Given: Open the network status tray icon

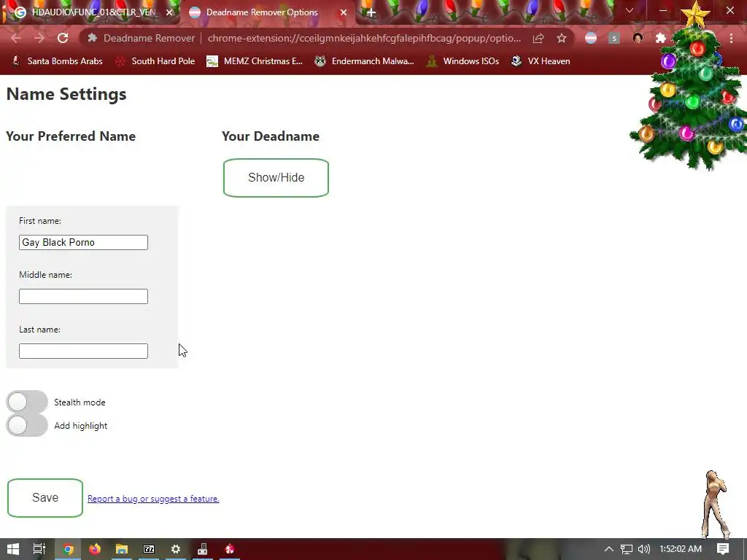Looking at the screenshot, I should (627, 549).
